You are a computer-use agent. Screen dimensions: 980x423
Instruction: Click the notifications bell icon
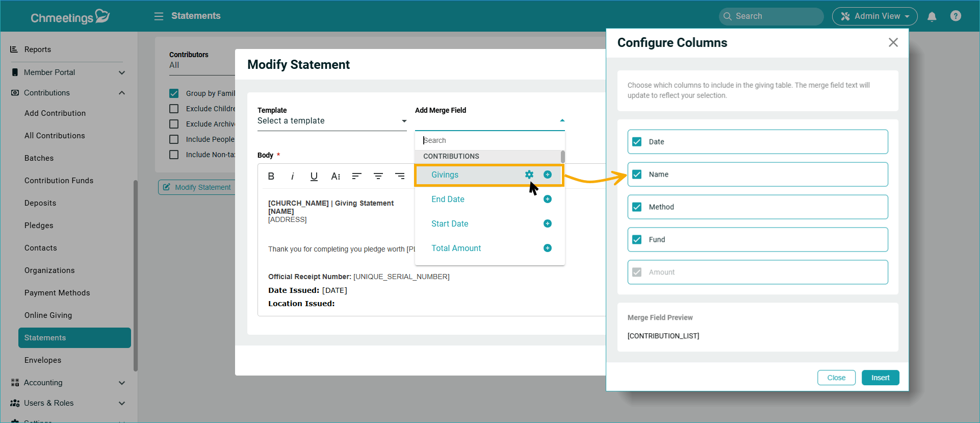click(x=932, y=16)
